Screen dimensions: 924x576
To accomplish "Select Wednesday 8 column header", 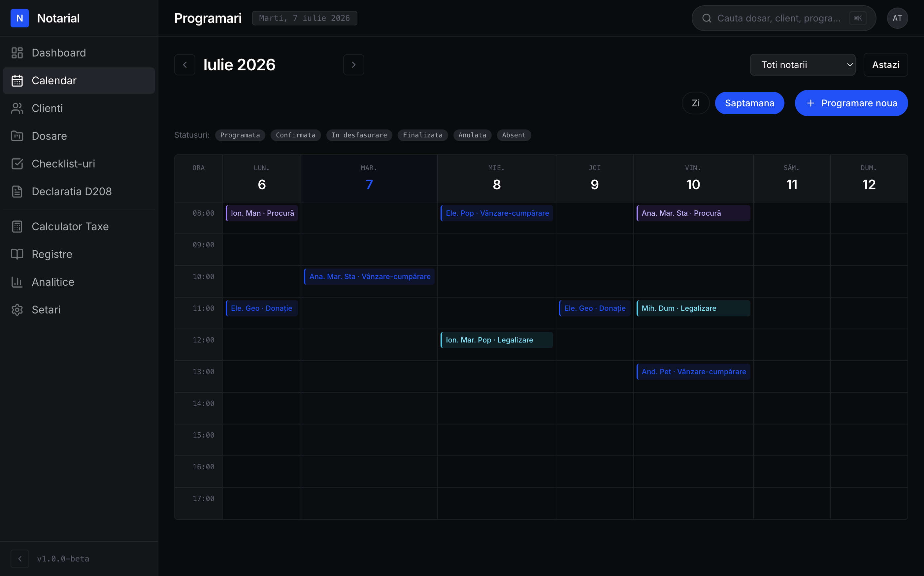I will click(497, 178).
